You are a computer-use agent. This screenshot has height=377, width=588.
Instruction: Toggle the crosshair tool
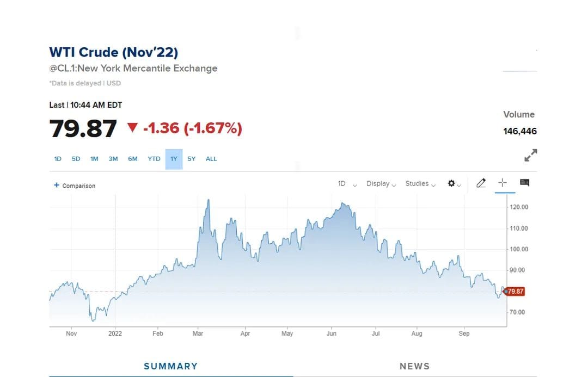point(502,183)
